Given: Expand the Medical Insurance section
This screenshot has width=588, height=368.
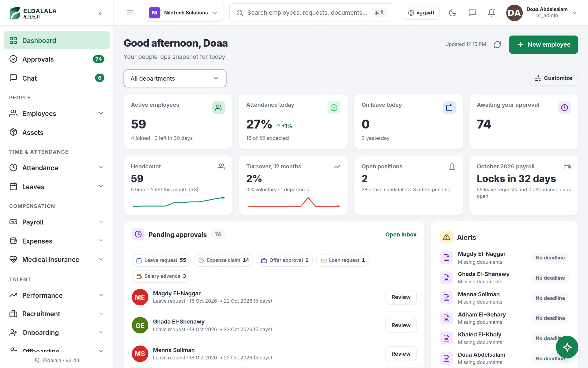Looking at the screenshot, I should coord(57,260).
